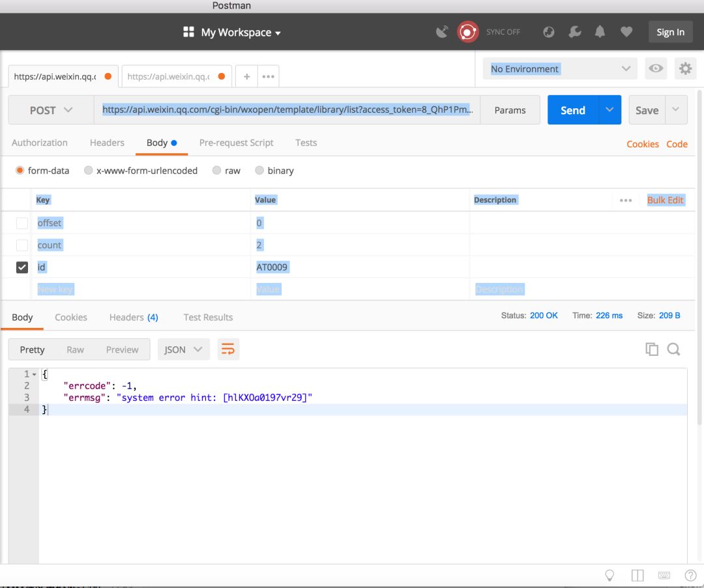Open the wrench settings icon
Screen dimensions: 704x588
click(574, 32)
